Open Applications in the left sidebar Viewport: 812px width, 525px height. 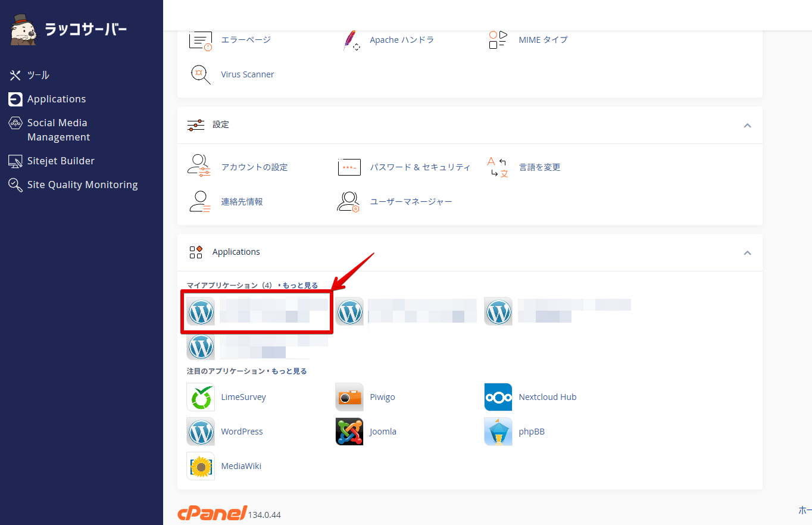(47, 99)
